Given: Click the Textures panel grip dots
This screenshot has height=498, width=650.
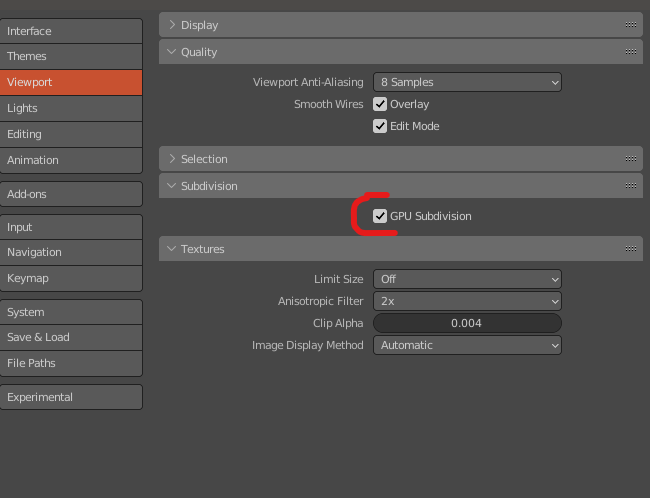Looking at the screenshot, I should 631,249.
